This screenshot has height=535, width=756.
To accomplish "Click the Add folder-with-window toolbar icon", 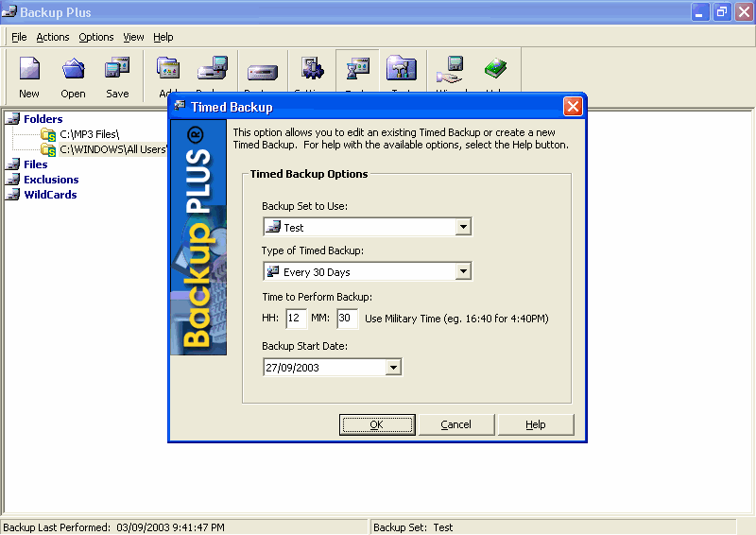I will 168,68.
